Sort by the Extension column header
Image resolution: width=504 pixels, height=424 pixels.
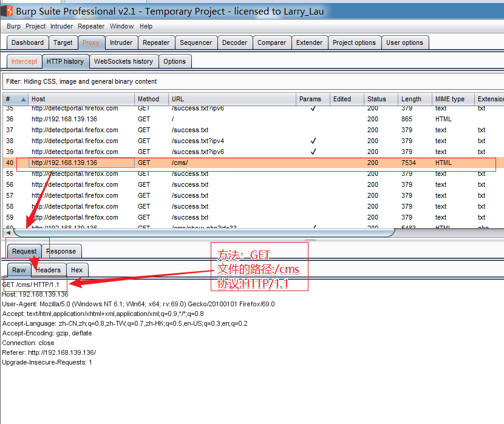click(489, 99)
